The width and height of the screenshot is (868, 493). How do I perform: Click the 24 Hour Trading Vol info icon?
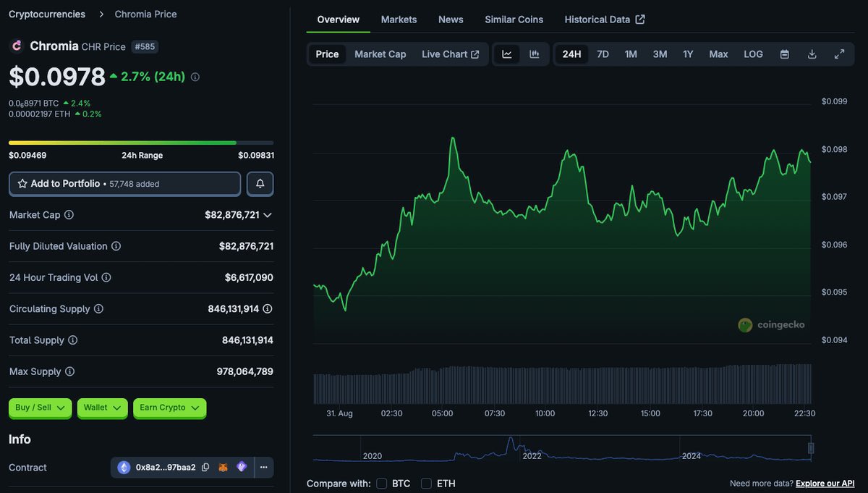point(106,277)
